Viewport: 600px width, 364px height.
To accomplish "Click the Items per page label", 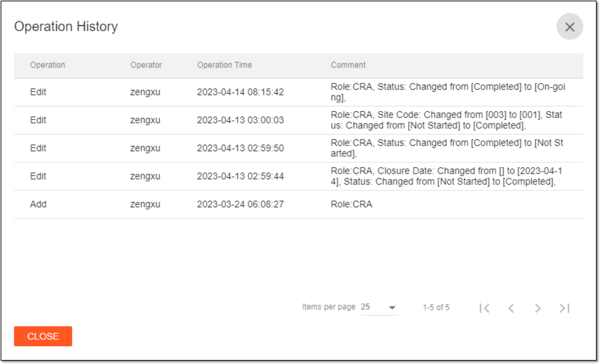I will pyautogui.click(x=329, y=307).
